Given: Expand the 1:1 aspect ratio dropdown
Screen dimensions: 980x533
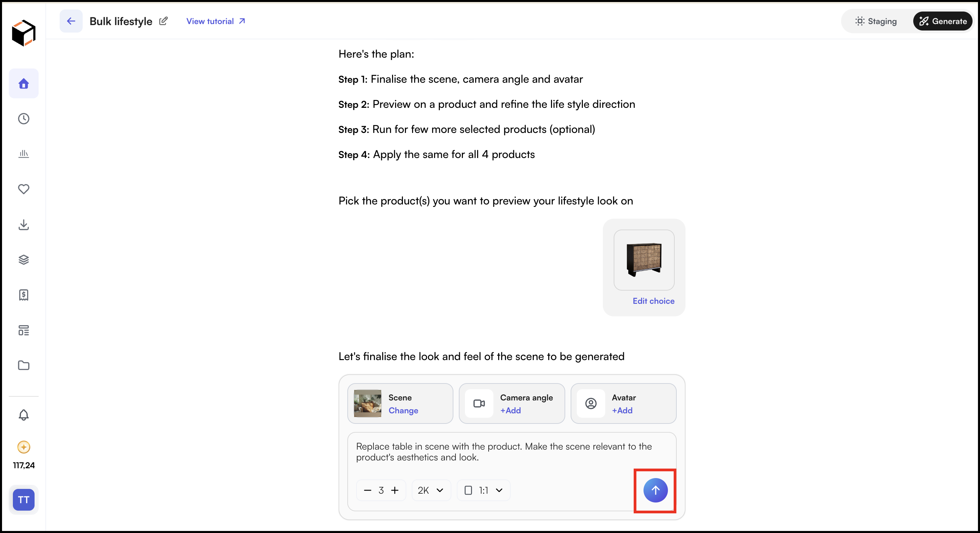Looking at the screenshot, I should (x=483, y=490).
